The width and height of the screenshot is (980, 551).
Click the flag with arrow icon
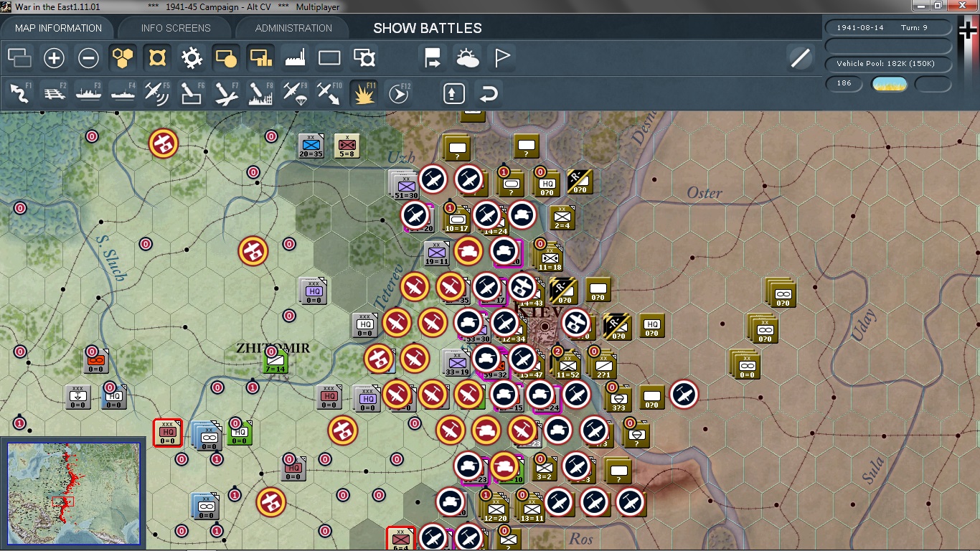point(433,58)
